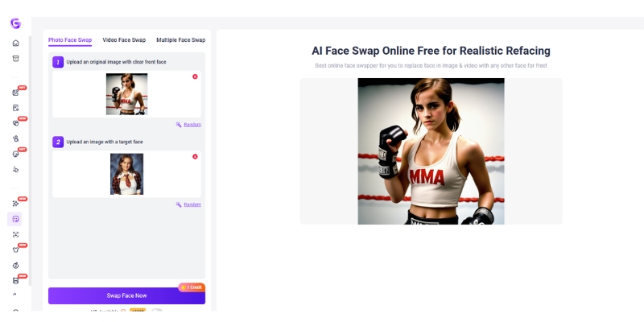This screenshot has height=322, width=644.
Task: Open the first HOT image tool icon
Action: tap(15, 93)
